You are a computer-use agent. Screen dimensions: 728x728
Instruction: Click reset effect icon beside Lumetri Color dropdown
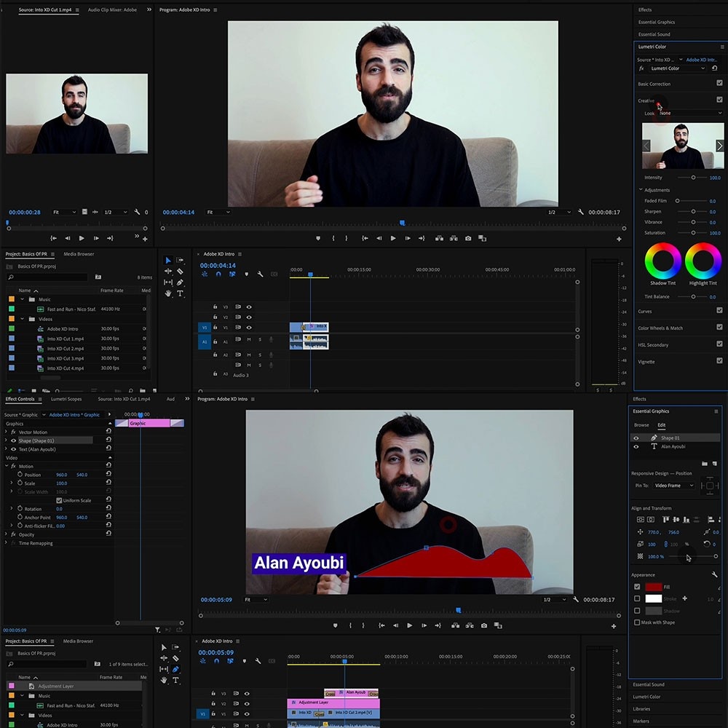point(715,68)
